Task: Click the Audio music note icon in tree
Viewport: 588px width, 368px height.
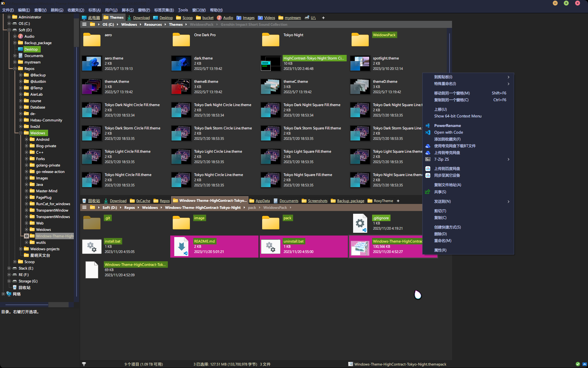Action: point(21,36)
